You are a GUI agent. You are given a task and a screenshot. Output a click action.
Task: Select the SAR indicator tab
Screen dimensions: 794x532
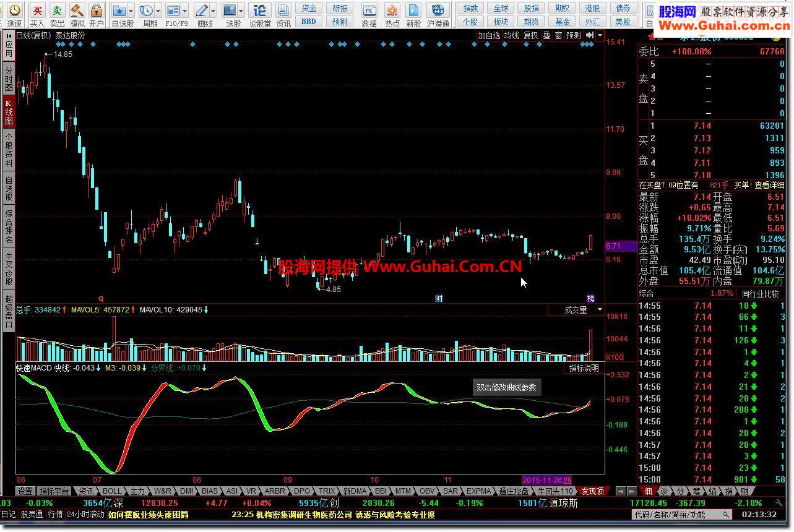pos(451,491)
